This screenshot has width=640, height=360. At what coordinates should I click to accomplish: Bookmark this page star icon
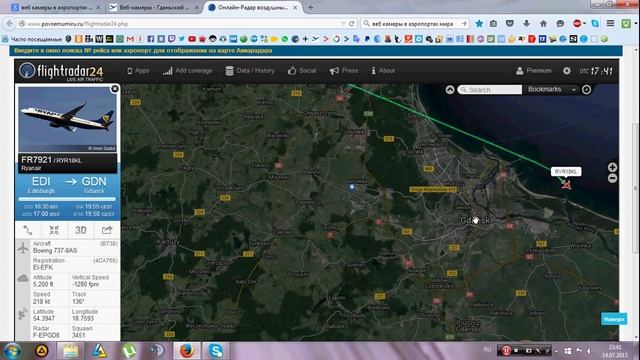(x=479, y=24)
